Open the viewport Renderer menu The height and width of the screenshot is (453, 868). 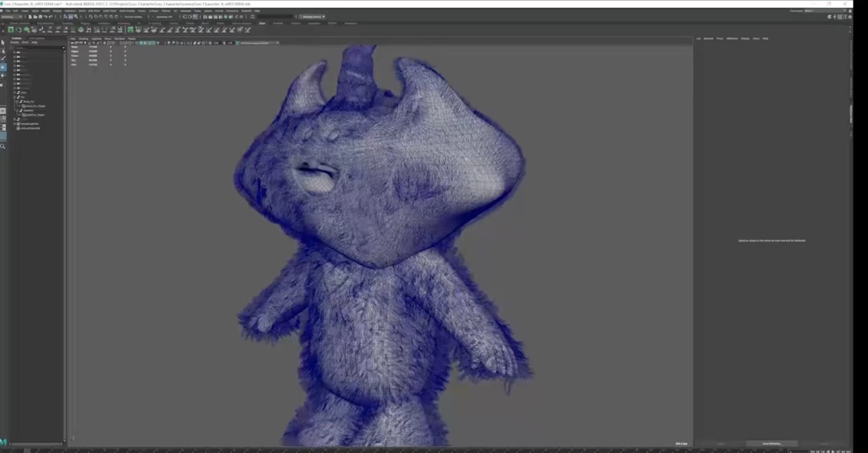(x=119, y=39)
